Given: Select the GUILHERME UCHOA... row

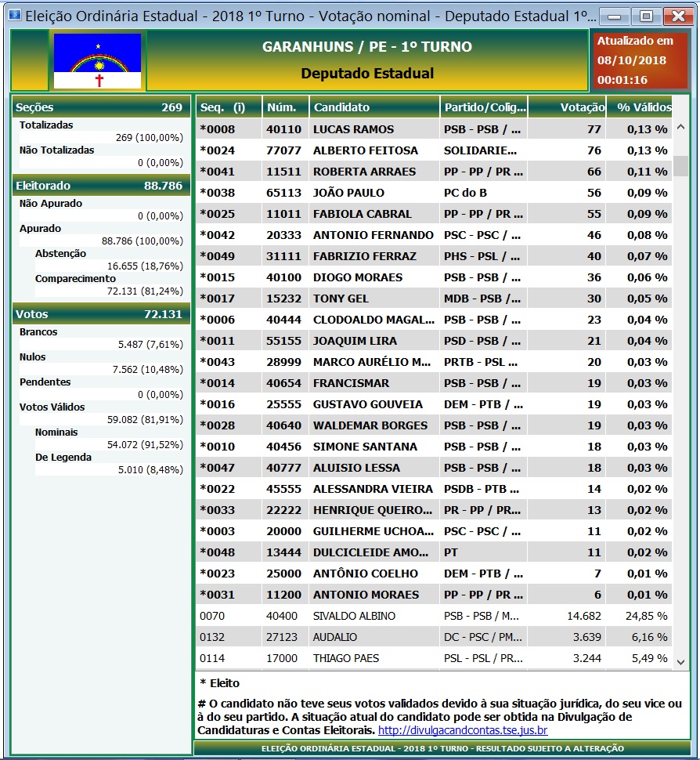Looking at the screenshot, I should [434, 531].
